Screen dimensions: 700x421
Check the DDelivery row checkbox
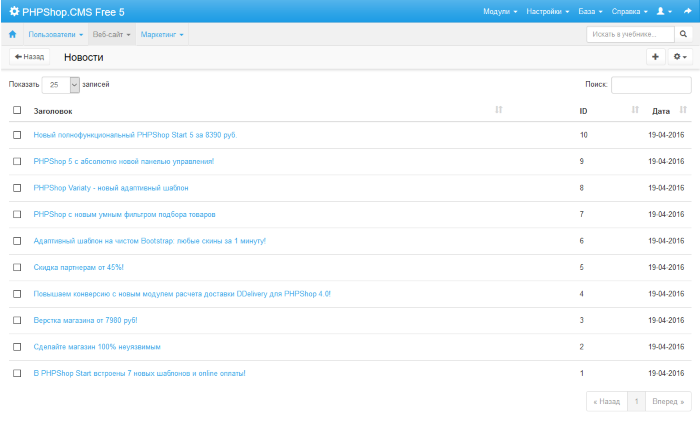click(17, 294)
